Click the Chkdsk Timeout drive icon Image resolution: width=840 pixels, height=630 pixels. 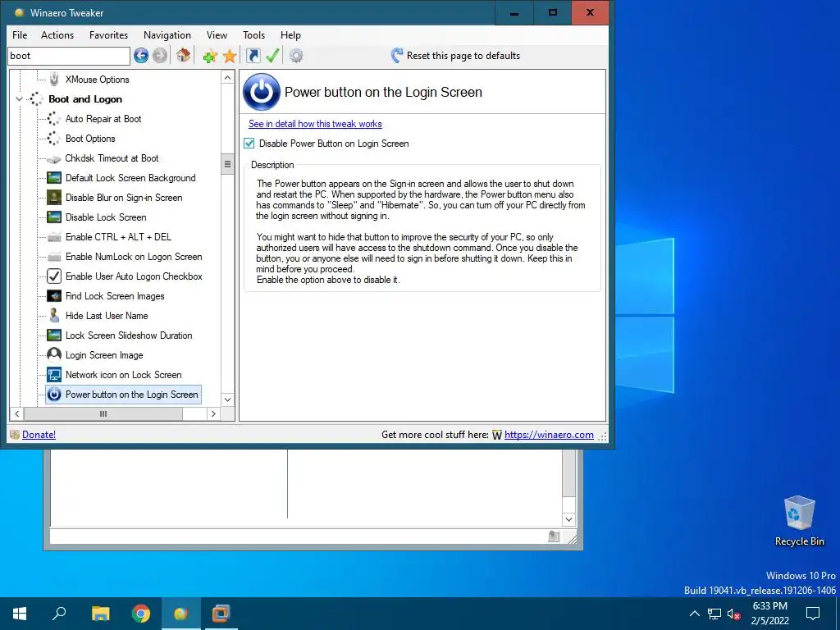pos(53,158)
